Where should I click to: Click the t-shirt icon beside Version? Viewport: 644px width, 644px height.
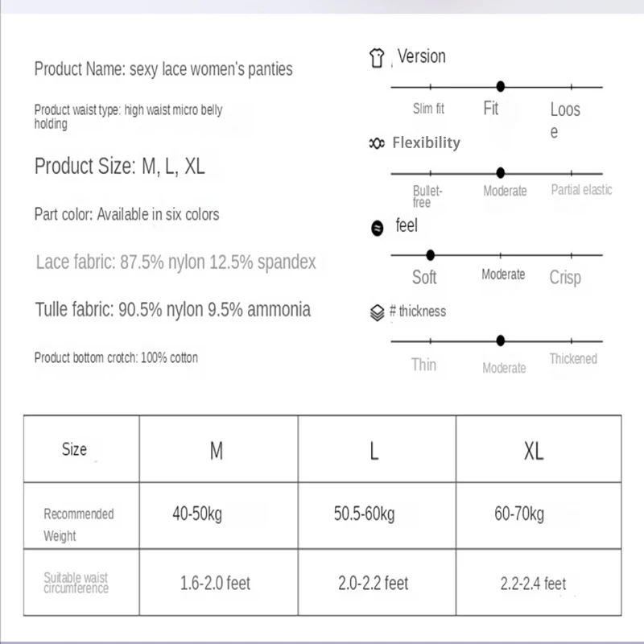click(x=376, y=58)
